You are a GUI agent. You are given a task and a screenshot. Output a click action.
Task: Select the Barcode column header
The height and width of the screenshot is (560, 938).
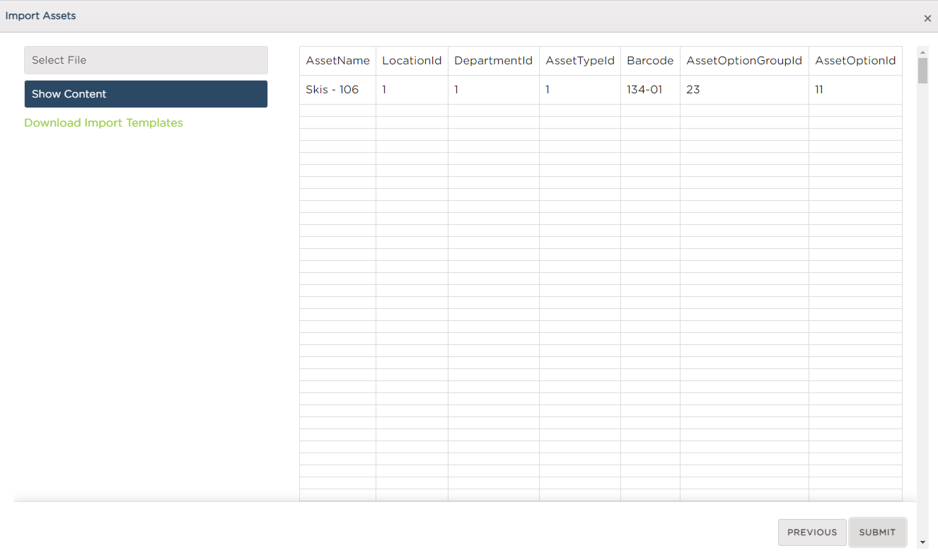[650, 61]
